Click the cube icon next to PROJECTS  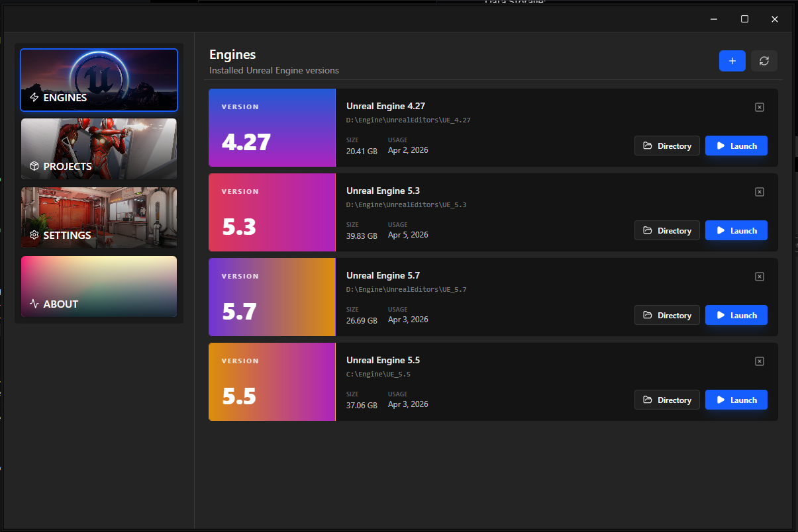click(34, 166)
